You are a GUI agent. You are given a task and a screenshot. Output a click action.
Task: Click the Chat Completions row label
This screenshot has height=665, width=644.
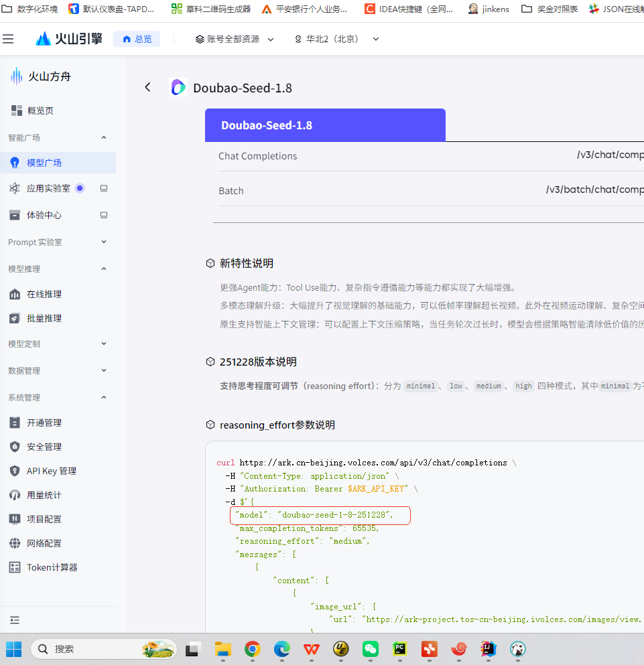click(x=258, y=156)
